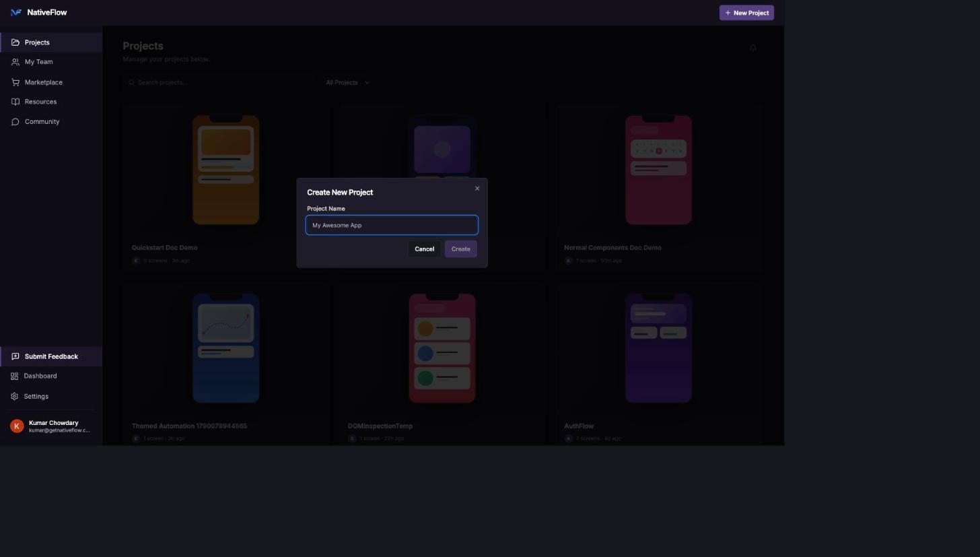Open the Projects section

point(51,42)
